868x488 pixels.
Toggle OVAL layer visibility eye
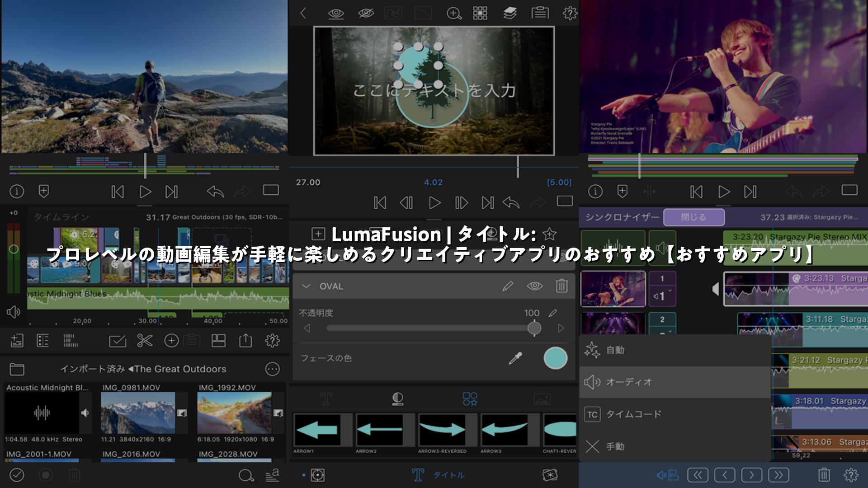(x=535, y=286)
